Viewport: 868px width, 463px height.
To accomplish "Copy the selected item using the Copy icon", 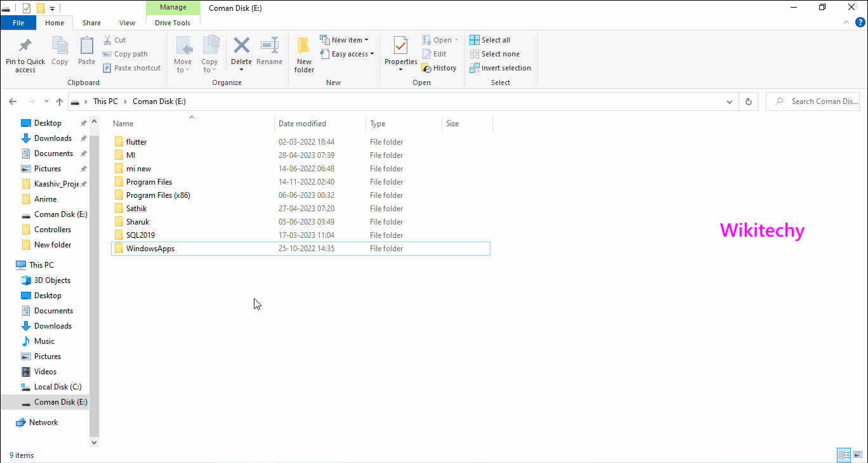I will [x=60, y=51].
